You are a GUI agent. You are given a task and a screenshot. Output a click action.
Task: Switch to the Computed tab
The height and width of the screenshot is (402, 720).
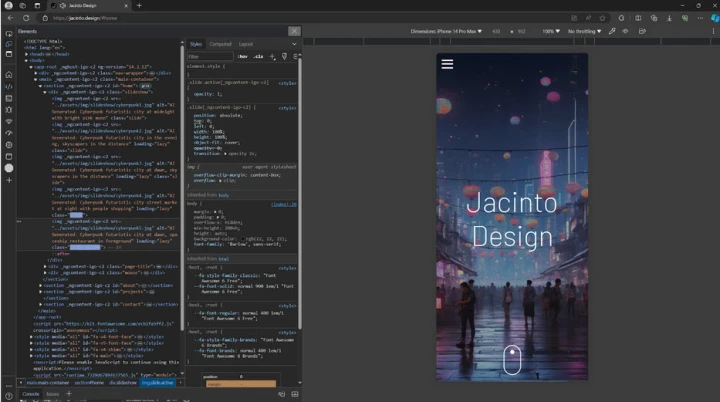click(220, 44)
